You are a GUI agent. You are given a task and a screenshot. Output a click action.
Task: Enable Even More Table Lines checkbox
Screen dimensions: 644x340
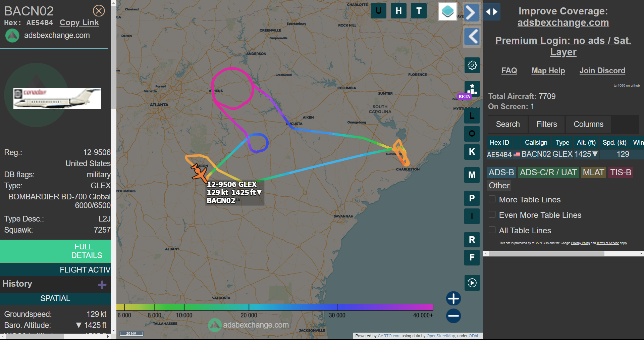(x=492, y=214)
